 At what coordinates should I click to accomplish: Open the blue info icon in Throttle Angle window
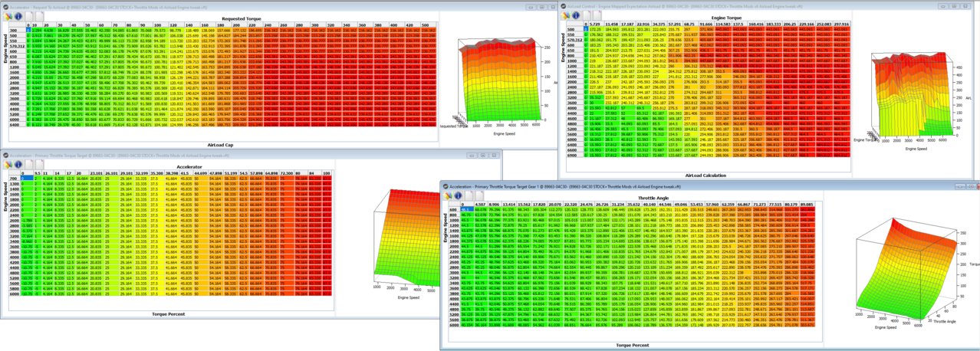(458, 195)
